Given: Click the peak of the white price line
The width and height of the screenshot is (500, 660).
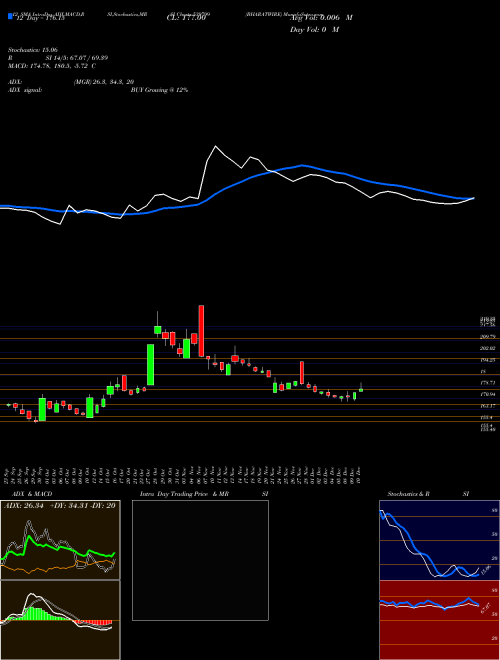Looking at the screenshot, I should (x=216, y=146).
